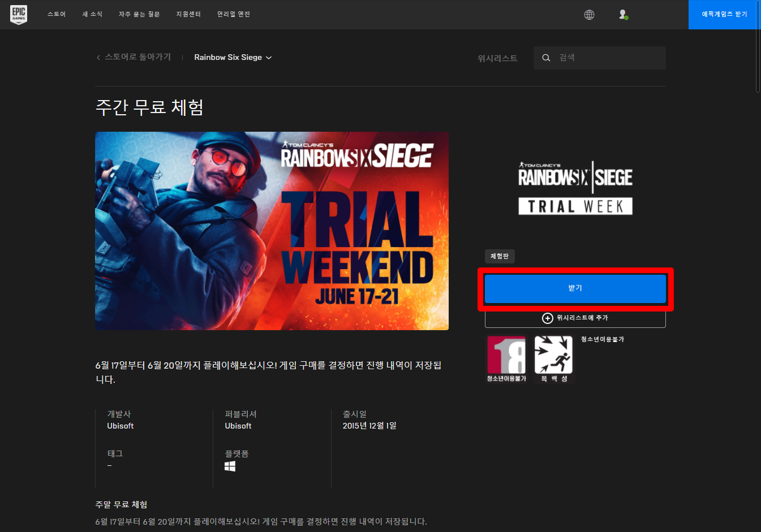Click the search magnifier icon
The height and width of the screenshot is (532, 761).
click(x=546, y=58)
